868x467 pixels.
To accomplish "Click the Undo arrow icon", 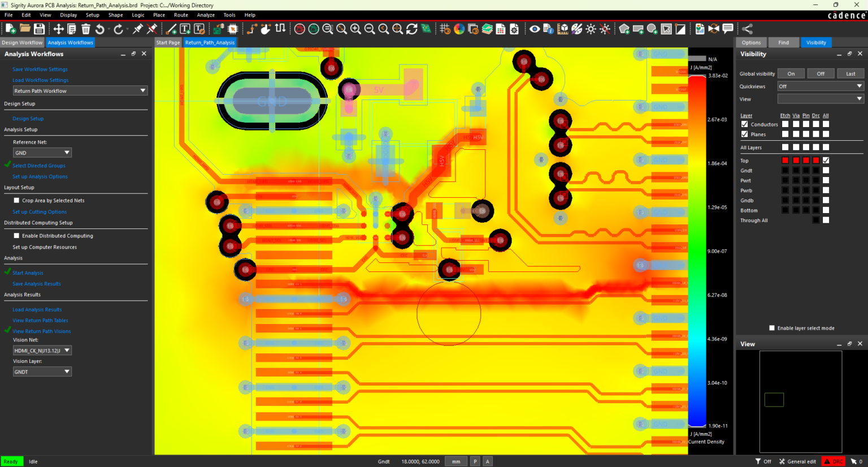I will click(x=100, y=29).
